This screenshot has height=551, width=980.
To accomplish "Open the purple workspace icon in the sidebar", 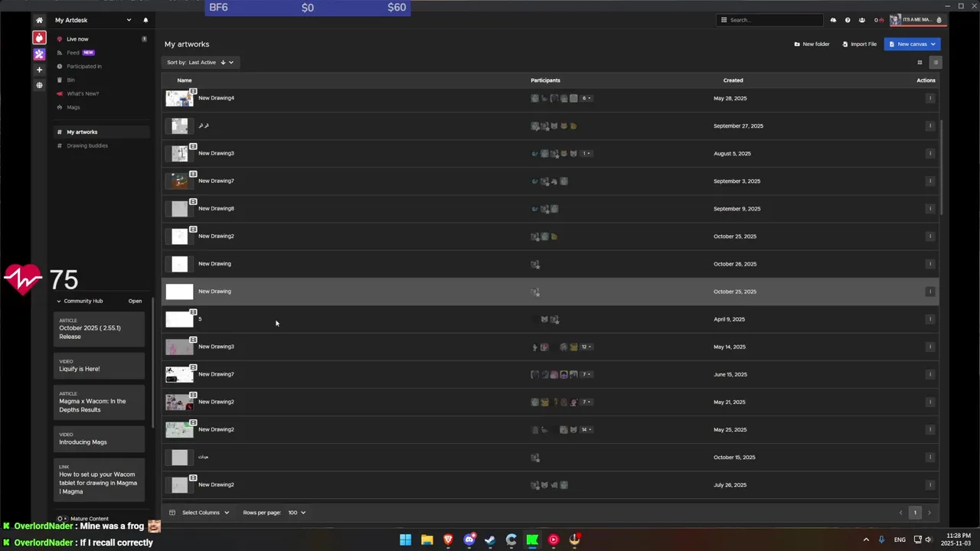I will pyautogui.click(x=39, y=54).
